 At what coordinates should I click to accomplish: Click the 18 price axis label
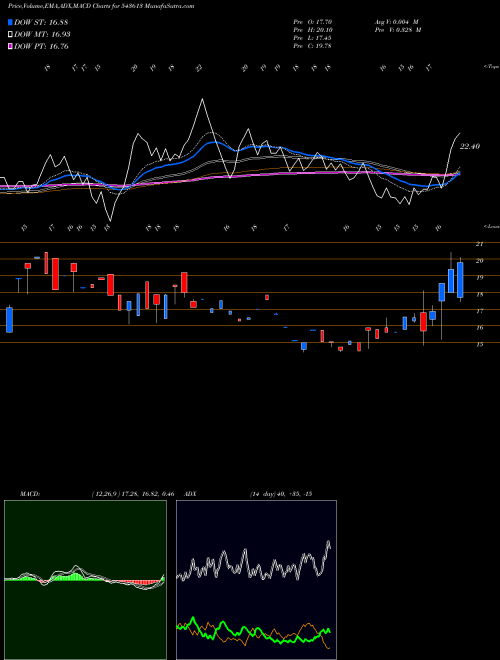(x=480, y=295)
